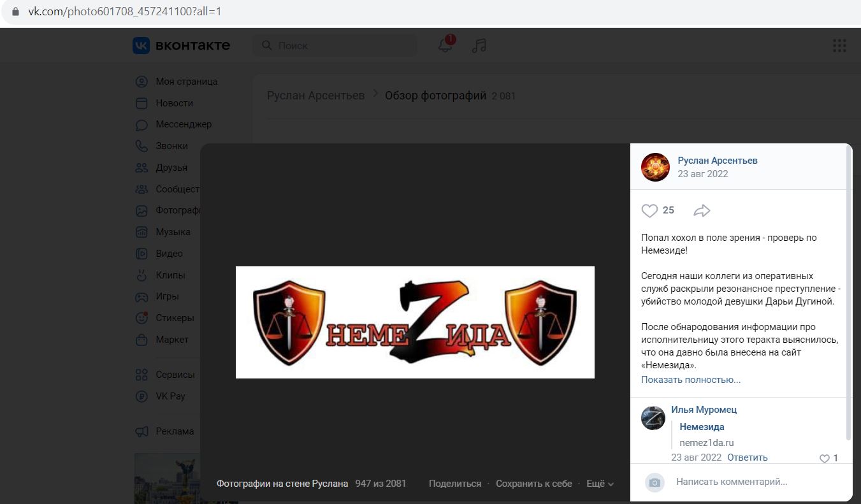The width and height of the screenshot is (861, 504).
Task: Click the Photos sidebar icon
Action: (x=141, y=210)
